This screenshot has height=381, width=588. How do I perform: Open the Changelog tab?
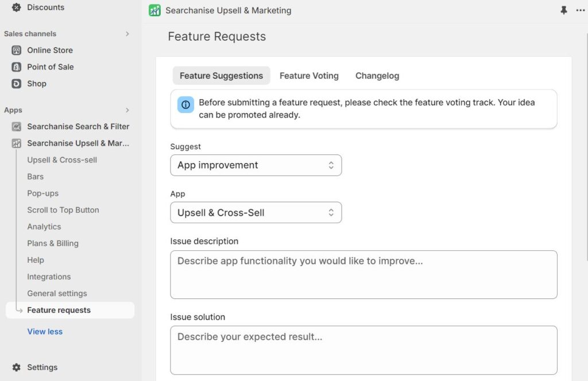pos(377,75)
